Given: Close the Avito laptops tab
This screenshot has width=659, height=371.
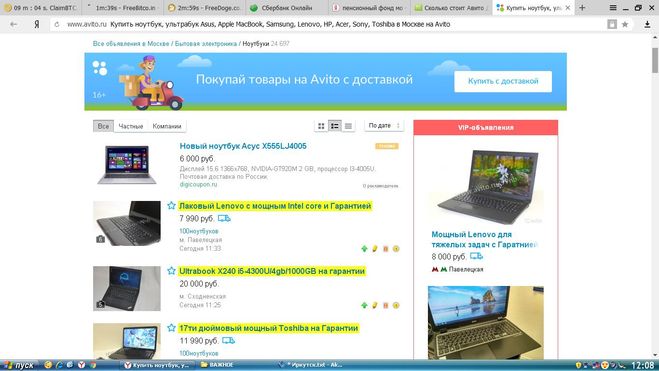Looking at the screenshot, I should point(568,8).
